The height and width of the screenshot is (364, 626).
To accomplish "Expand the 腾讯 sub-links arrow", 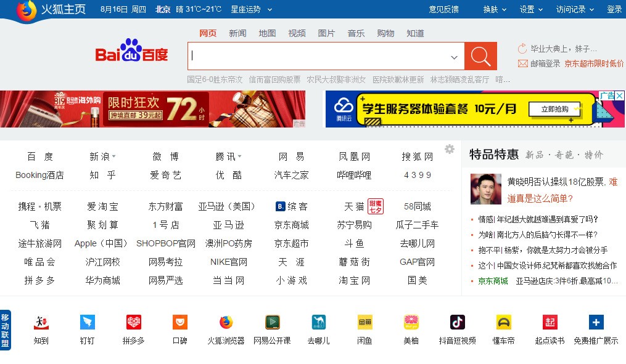I will coord(239,156).
